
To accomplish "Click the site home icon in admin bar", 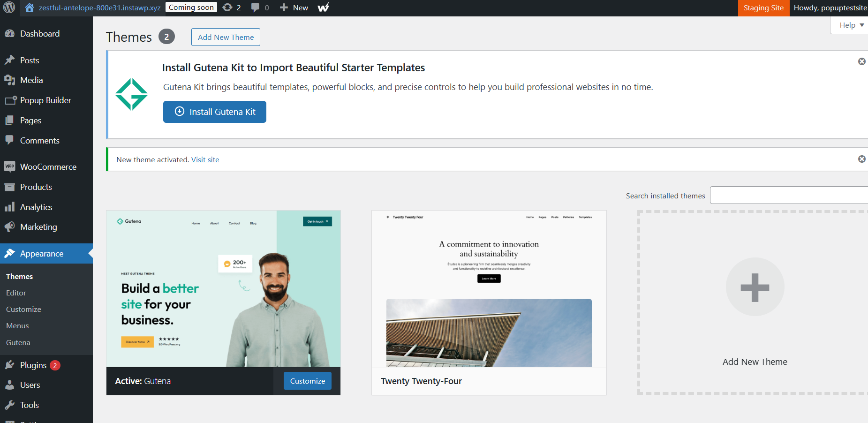I will tap(30, 8).
